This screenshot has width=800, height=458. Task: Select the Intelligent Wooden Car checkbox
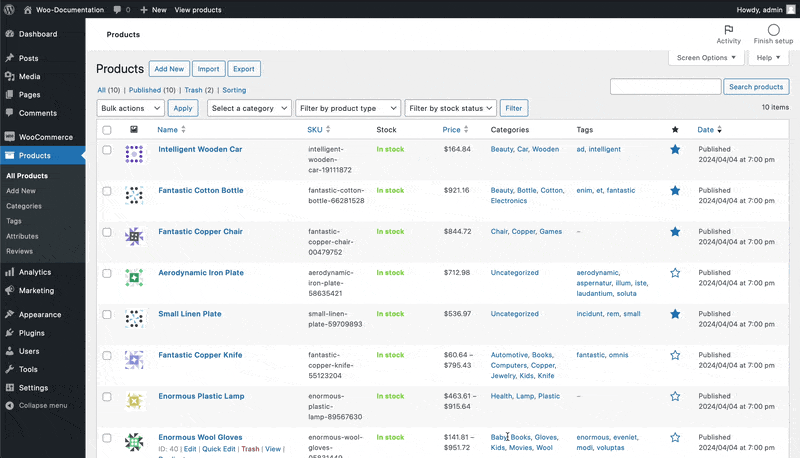tap(107, 150)
